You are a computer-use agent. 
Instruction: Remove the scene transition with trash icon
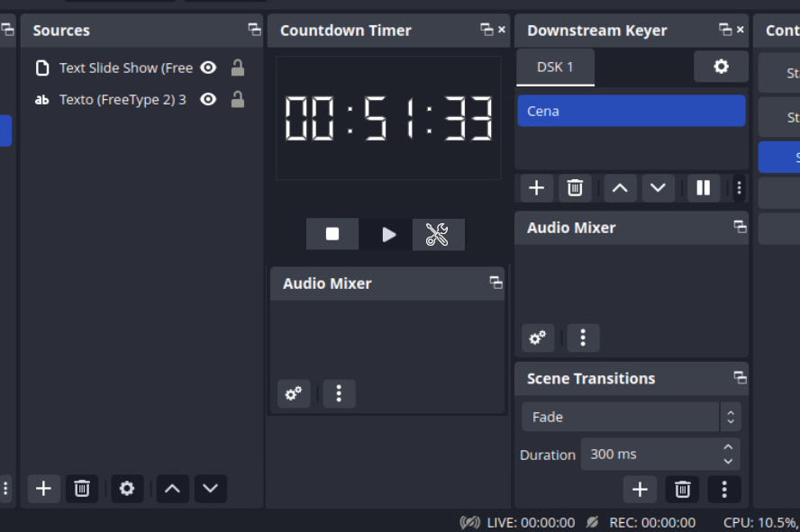(x=682, y=490)
